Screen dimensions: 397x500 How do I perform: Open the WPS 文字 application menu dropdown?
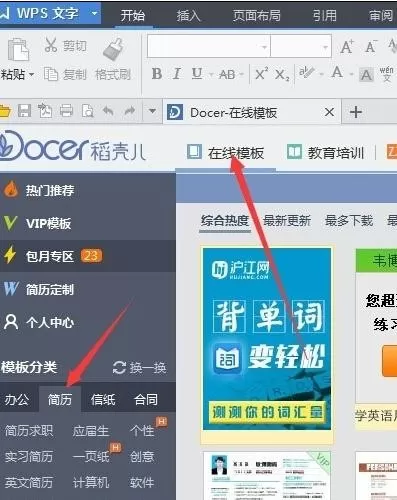95,14
